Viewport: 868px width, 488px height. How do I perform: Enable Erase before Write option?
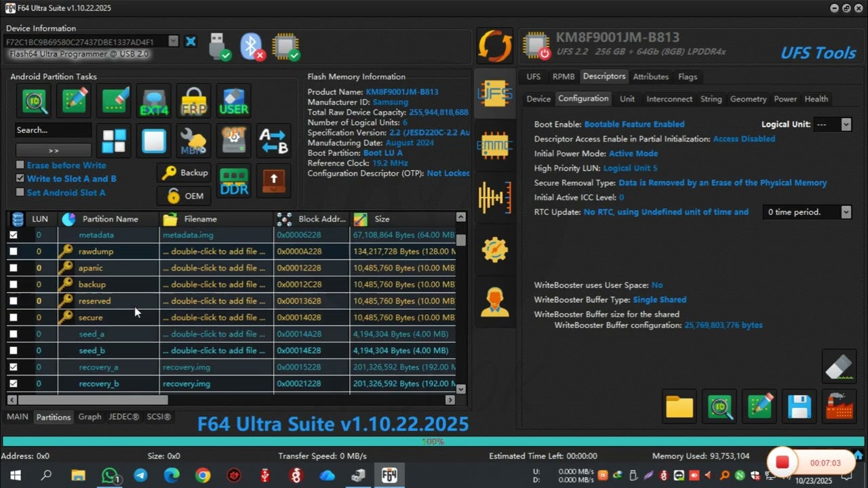click(x=20, y=165)
